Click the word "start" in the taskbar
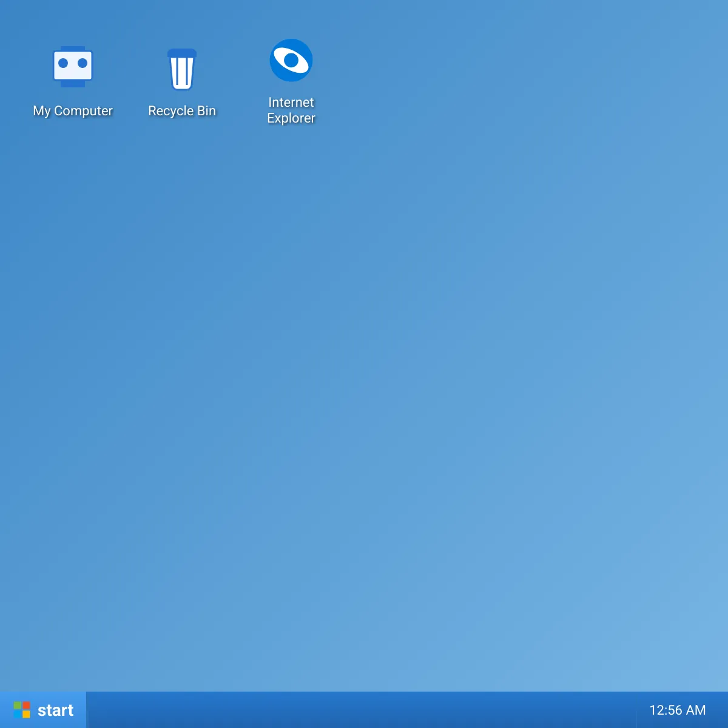This screenshot has height=728, width=728. tap(55, 710)
